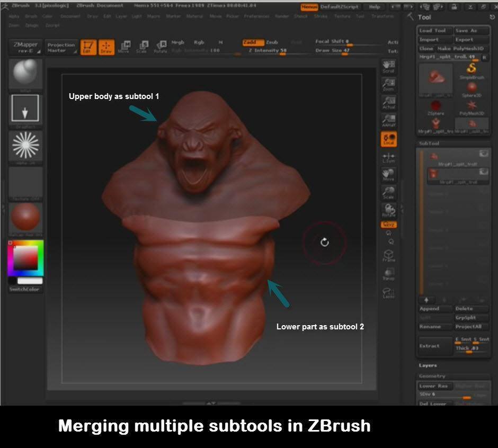Viewport: 498px width, 448px height.
Task: Click Make PolyMesh3D button
Action: point(462,49)
